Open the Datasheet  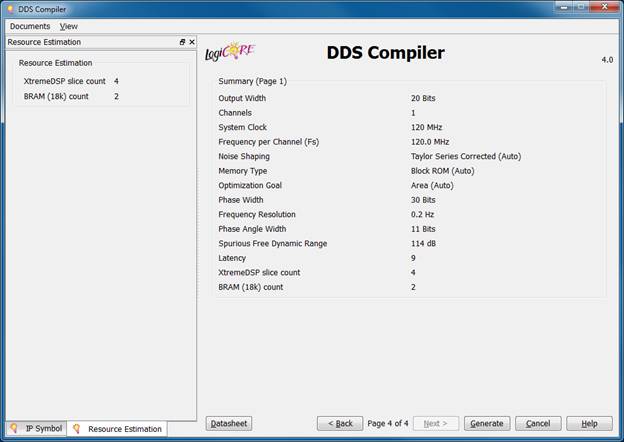tap(229, 423)
